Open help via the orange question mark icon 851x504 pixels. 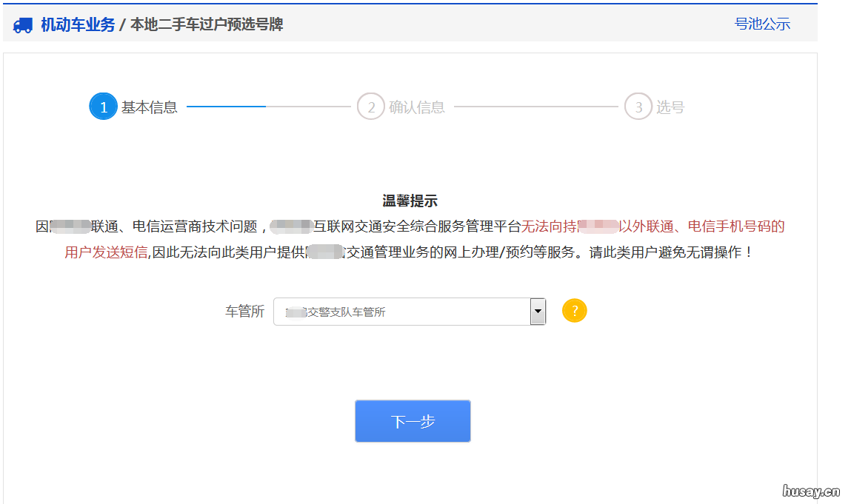pyautogui.click(x=574, y=311)
